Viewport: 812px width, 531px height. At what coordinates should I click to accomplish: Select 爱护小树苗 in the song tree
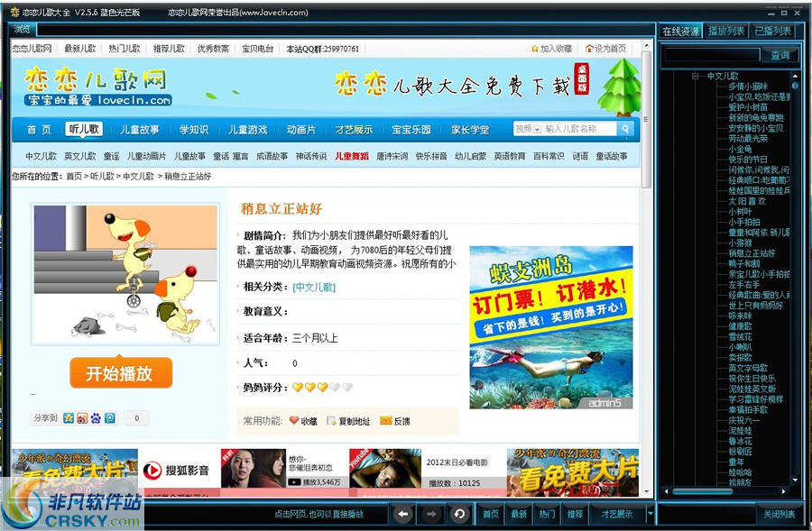point(748,107)
